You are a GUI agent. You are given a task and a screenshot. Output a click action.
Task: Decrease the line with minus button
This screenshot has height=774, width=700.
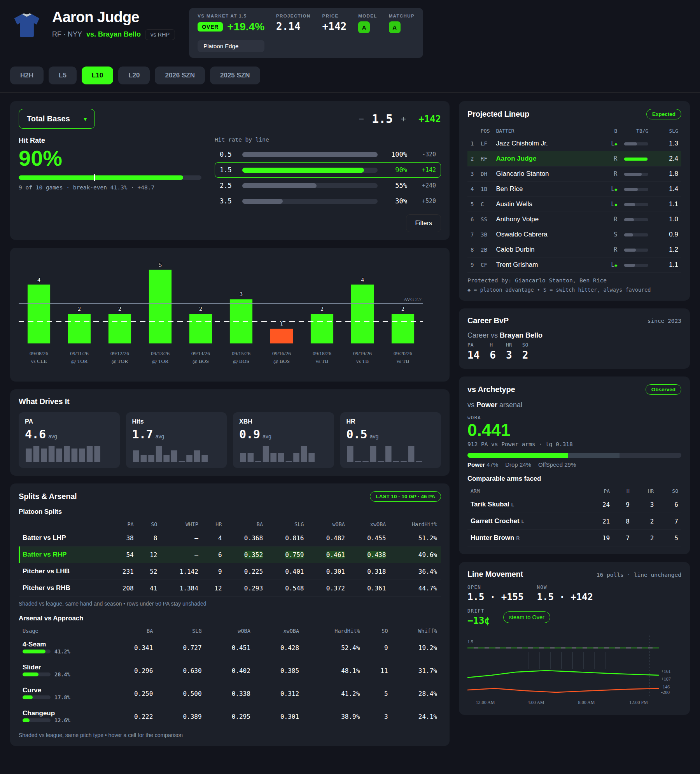(x=361, y=119)
